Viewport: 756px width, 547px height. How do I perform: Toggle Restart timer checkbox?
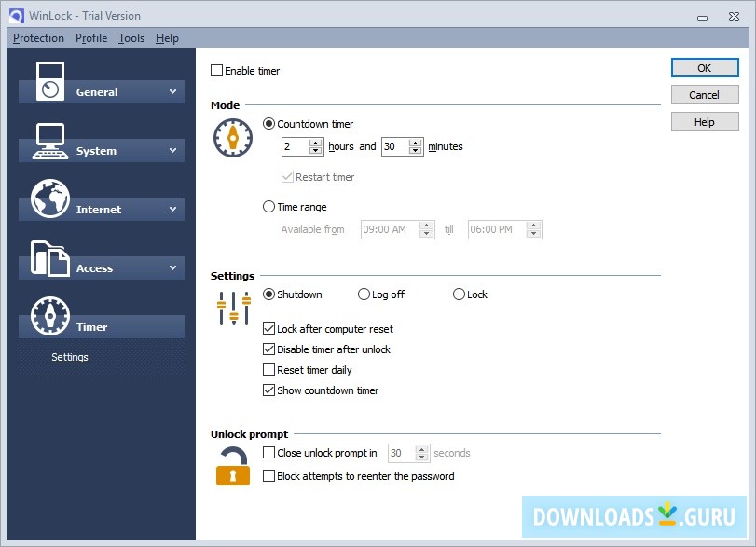click(287, 177)
